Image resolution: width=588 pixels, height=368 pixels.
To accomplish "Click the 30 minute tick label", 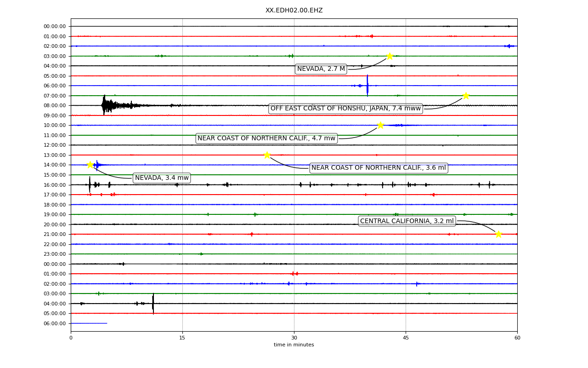I will coord(294,338).
